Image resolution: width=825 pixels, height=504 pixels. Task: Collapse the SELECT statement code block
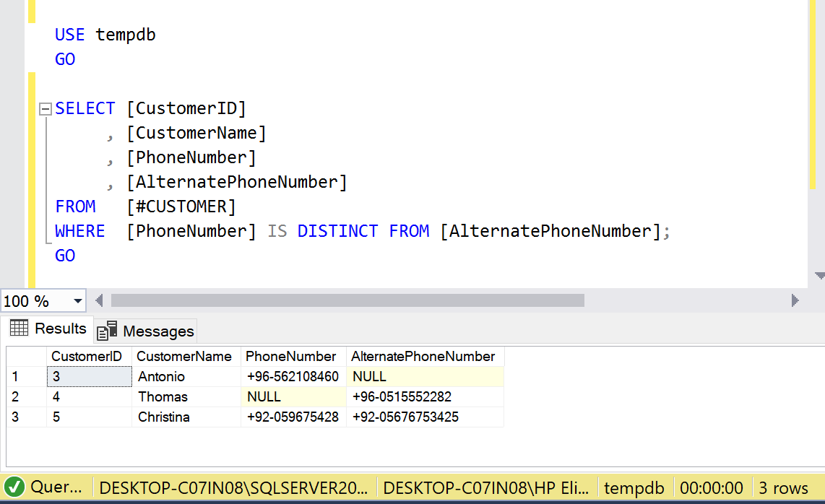(46, 109)
